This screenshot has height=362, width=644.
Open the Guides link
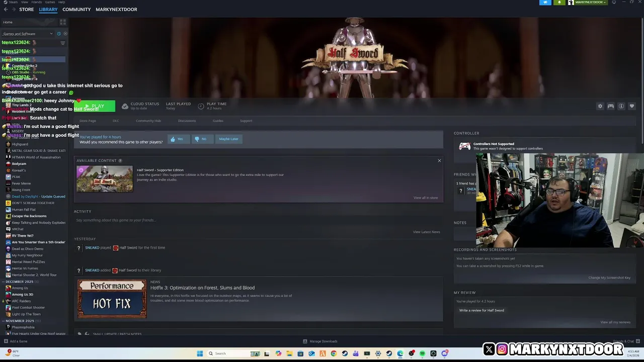tap(218, 121)
